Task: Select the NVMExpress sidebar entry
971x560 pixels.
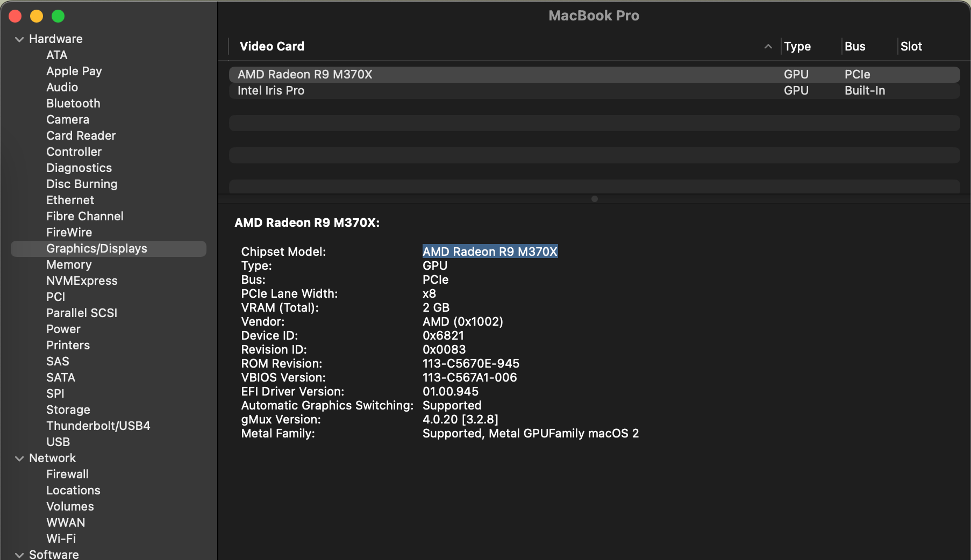Action: click(82, 281)
